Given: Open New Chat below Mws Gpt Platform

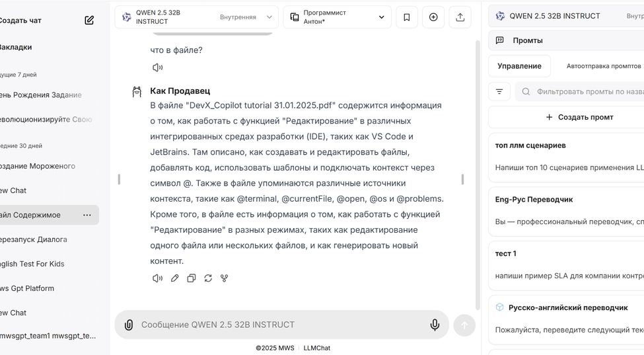Looking at the screenshot, I should point(13,313).
